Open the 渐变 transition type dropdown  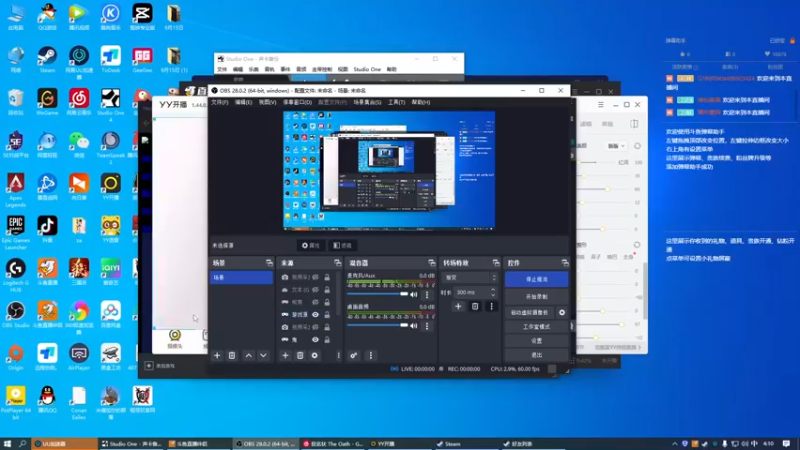coord(470,278)
